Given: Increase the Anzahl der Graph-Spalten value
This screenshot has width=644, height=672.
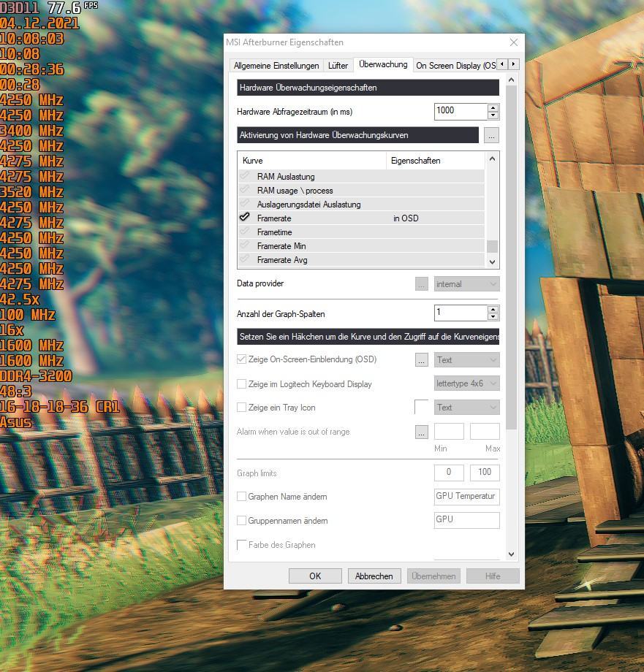Looking at the screenshot, I should click(x=493, y=309).
